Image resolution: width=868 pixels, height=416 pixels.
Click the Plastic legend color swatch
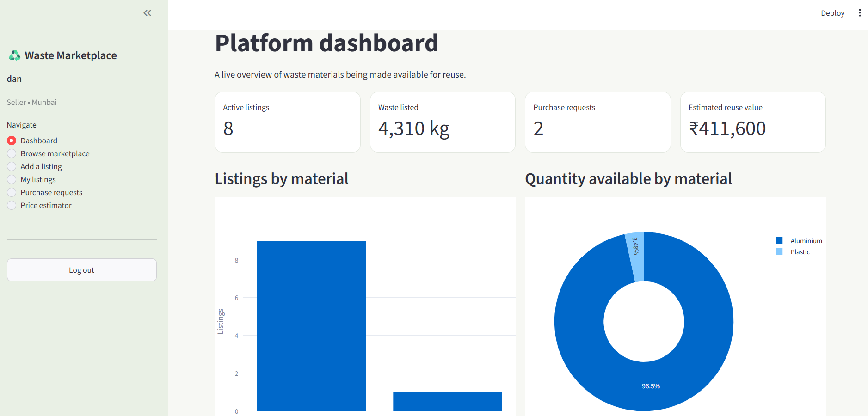779,251
